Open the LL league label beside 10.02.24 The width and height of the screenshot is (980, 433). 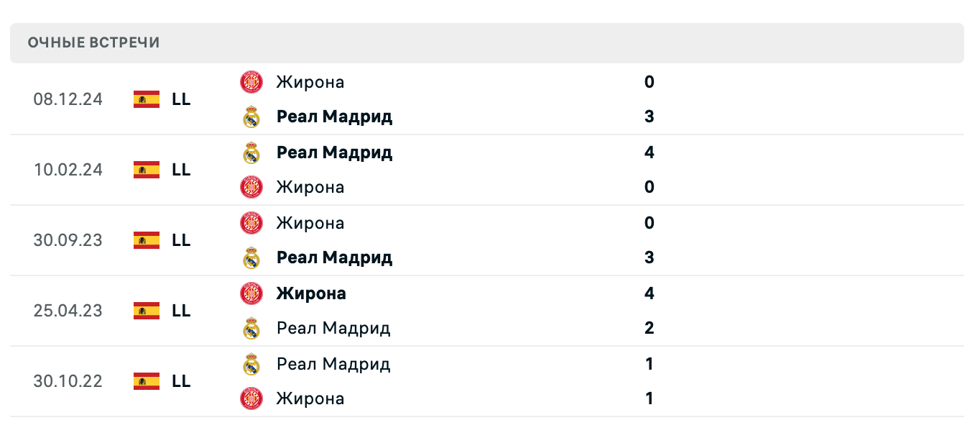tap(182, 170)
